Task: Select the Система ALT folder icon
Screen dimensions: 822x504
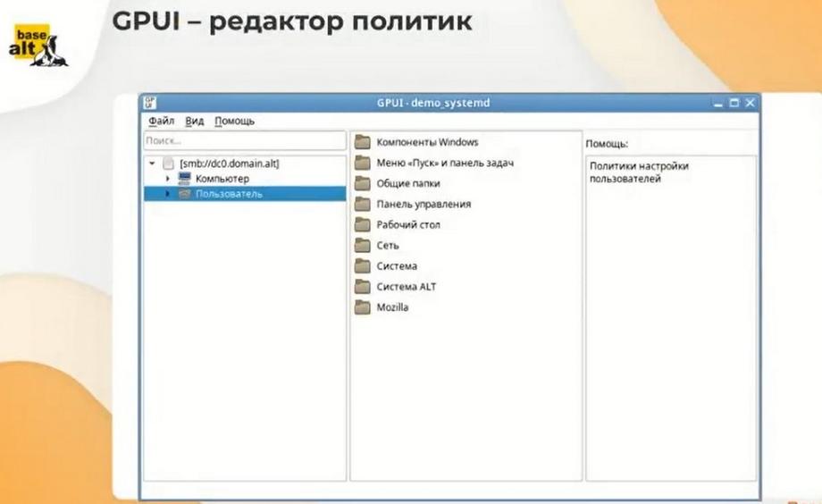Action: [362, 287]
